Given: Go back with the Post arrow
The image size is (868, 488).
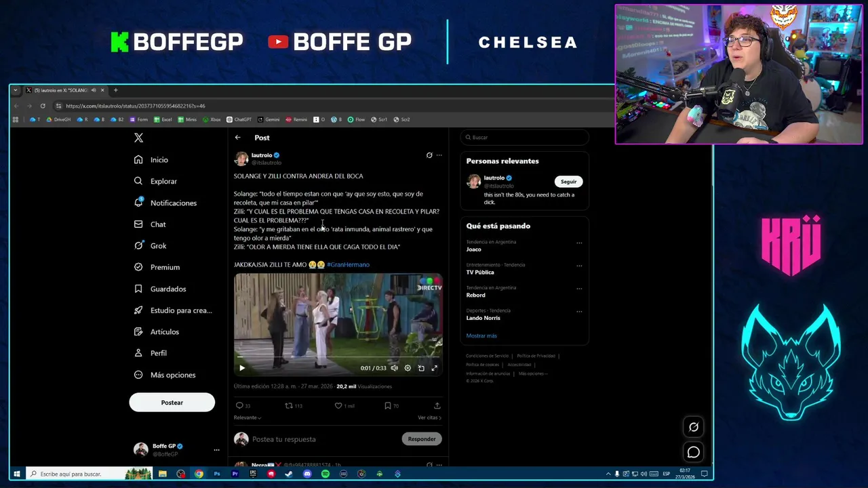Looking at the screenshot, I should [238, 138].
